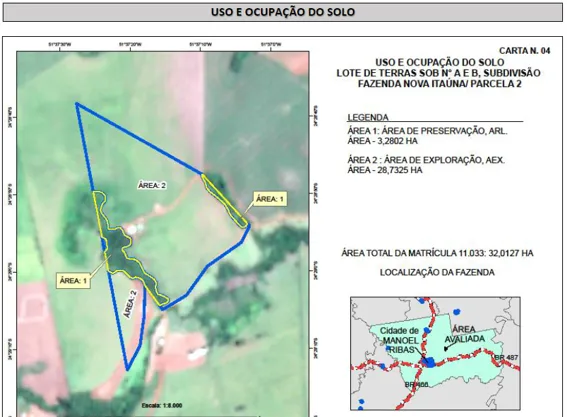567x417 pixels.
Task: Click the 'CARTA N. 04' label
Action: [524, 51]
